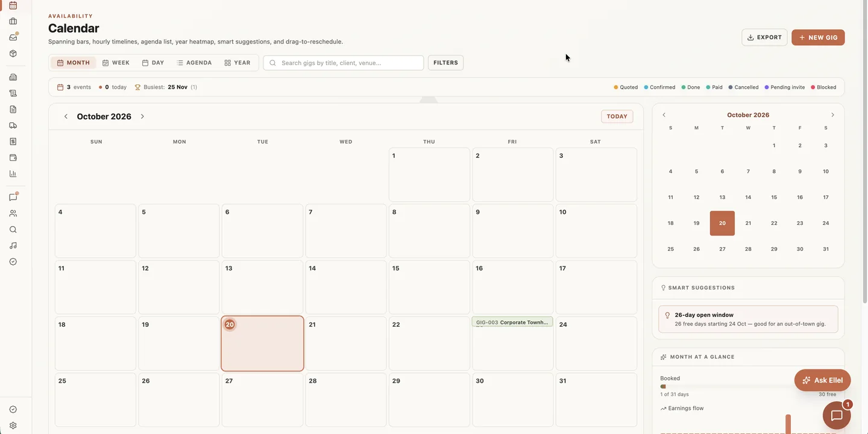Go to next month in main calendar header

142,116
